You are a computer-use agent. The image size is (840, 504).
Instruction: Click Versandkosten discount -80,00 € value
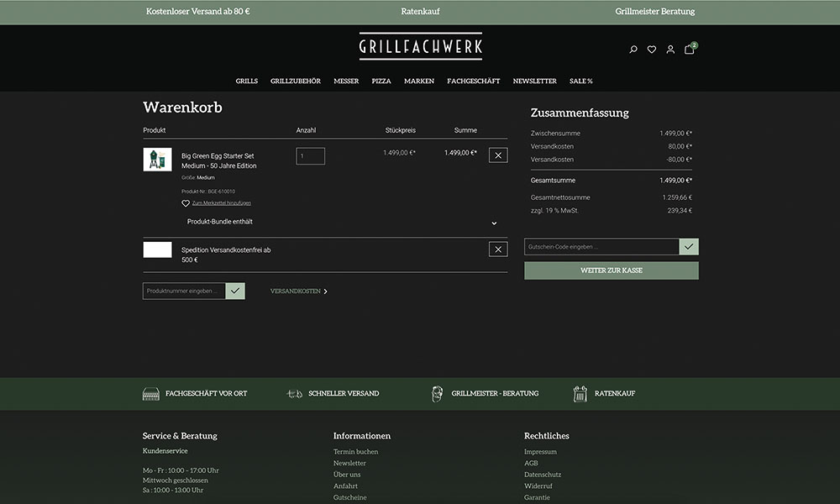(679, 160)
